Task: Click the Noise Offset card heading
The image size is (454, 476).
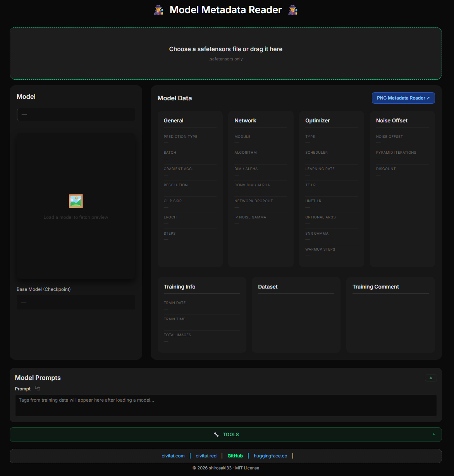Action: tap(392, 120)
